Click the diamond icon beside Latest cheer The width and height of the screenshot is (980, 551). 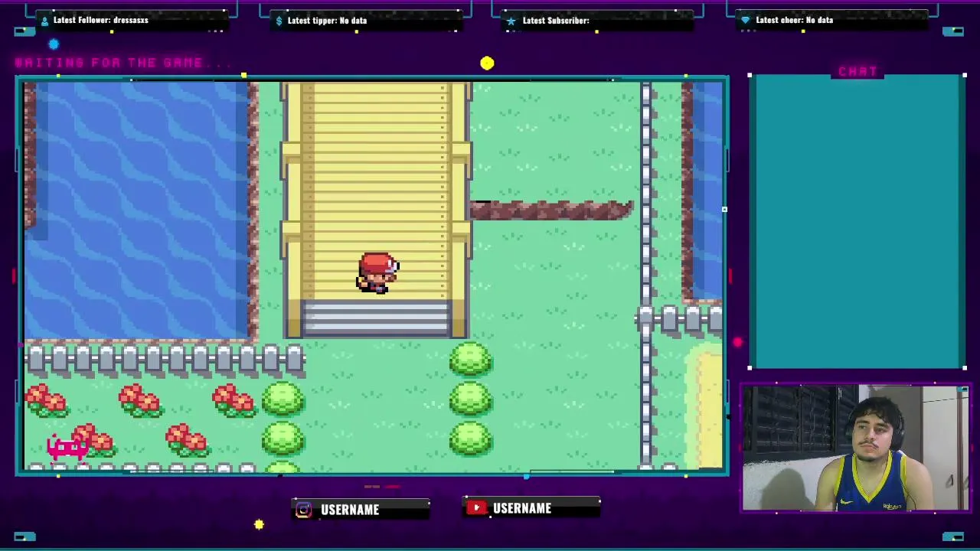745,21
